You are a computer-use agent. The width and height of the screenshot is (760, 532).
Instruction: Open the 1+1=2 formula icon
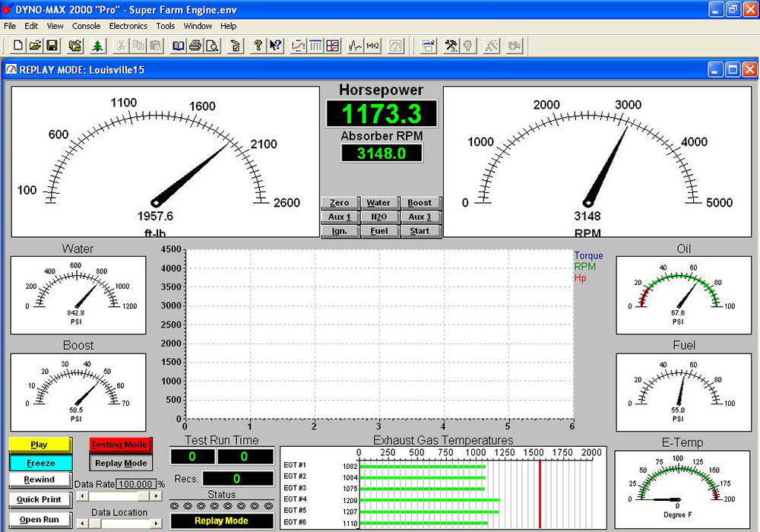[x=372, y=46]
